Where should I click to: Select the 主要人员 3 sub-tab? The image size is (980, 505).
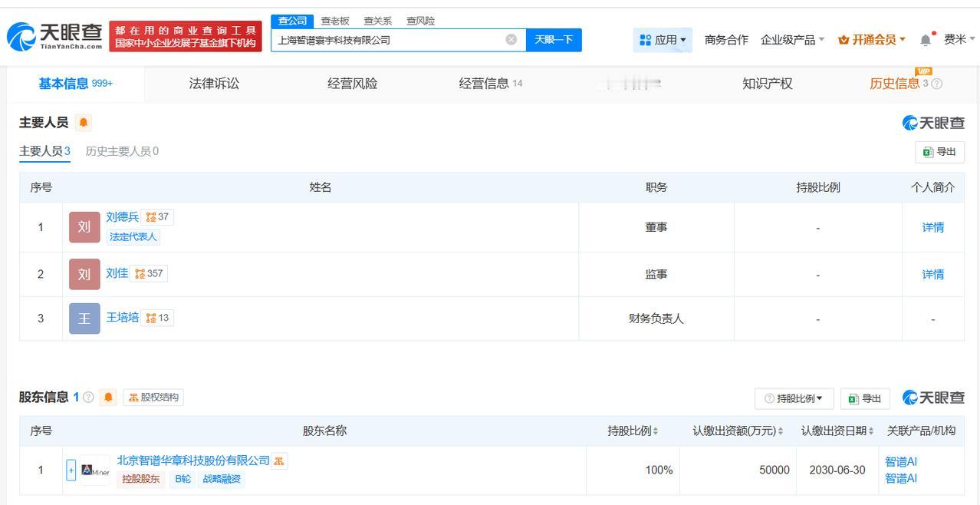click(x=44, y=151)
